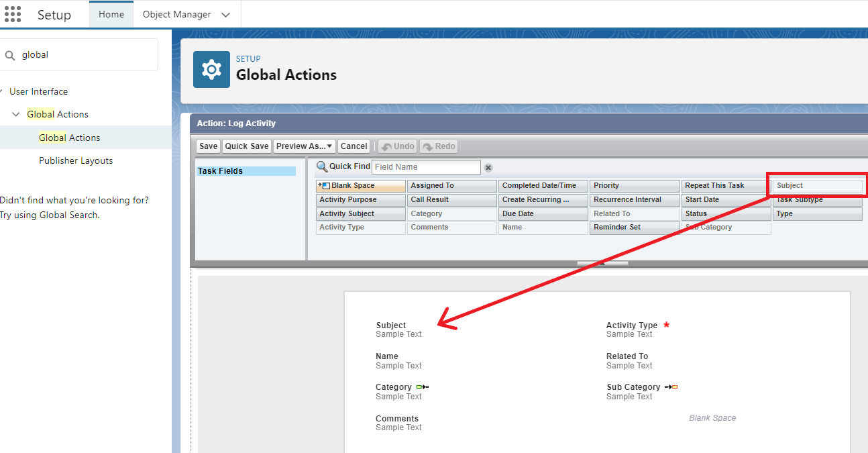Image resolution: width=868 pixels, height=453 pixels.
Task: Collapse the User Interface tree section
Action: click(x=2, y=91)
